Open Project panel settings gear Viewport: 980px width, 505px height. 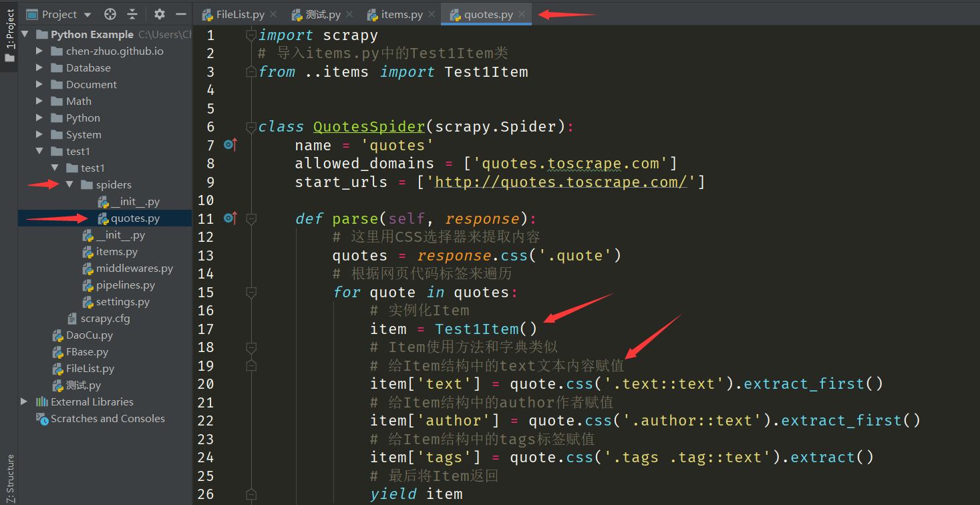159,14
